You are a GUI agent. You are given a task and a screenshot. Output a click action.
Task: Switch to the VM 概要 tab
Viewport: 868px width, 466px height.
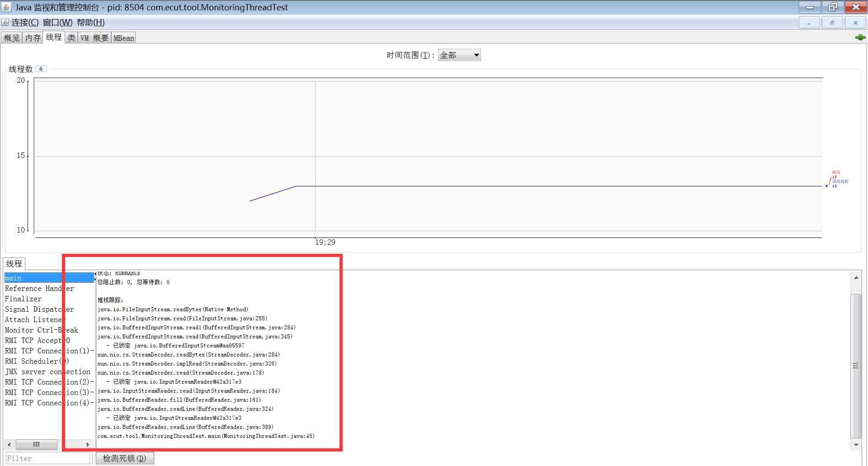tap(94, 38)
